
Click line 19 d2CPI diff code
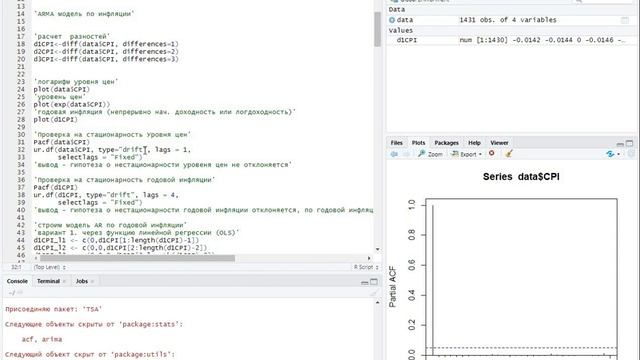click(106, 51)
